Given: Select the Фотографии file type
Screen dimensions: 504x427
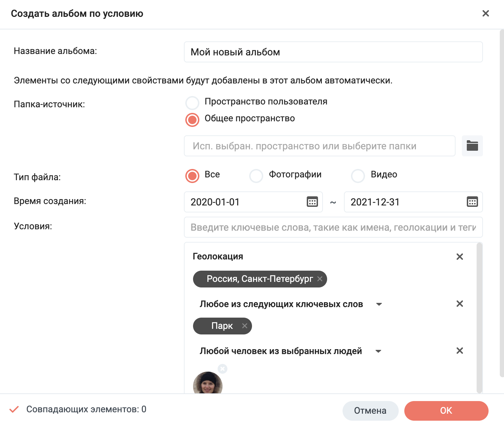Looking at the screenshot, I should pyautogui.click(x=256, y=176).
